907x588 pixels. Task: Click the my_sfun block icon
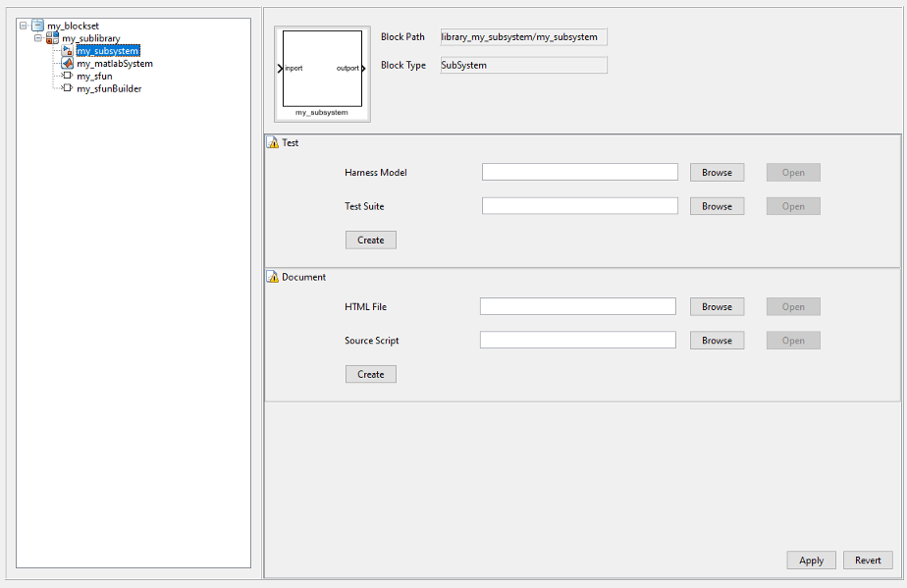point(67,76)
